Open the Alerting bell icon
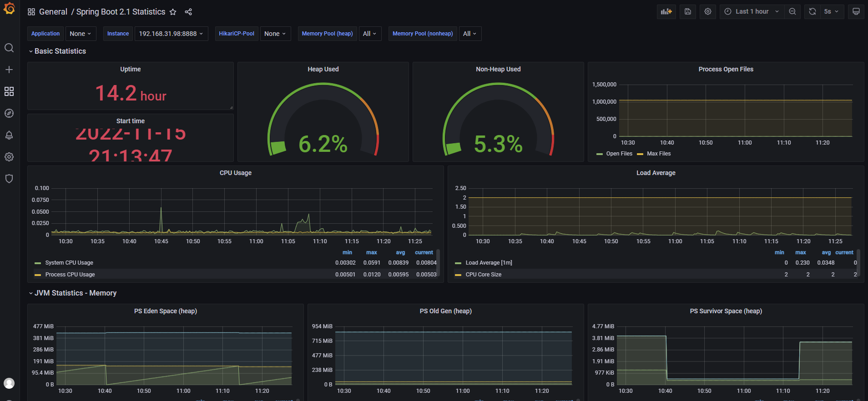 pos(9,135)
